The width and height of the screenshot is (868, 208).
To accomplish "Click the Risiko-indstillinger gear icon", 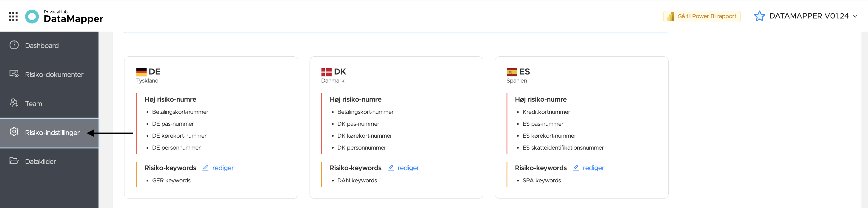I will coord(14,132).
